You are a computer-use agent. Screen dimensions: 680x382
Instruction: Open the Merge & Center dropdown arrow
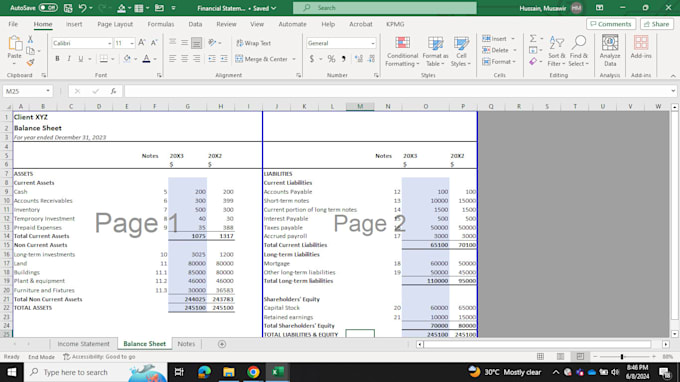(294, 59)
